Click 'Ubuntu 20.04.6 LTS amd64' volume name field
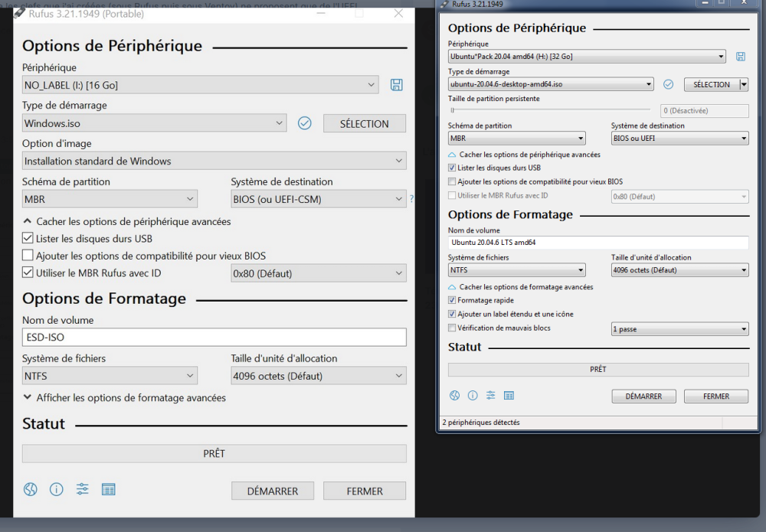Screen dimensions: 766x532 pyautogui.click(x=598, y=243)
